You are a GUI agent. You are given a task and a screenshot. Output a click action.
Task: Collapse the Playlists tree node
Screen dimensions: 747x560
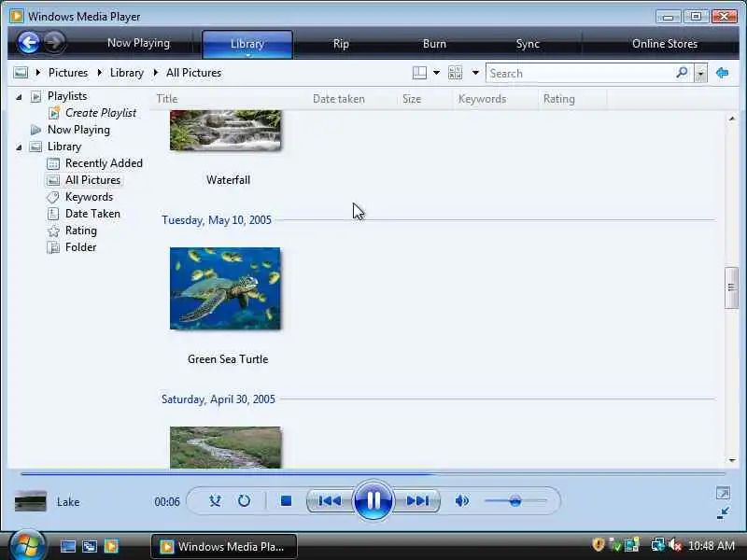pyautogui.click(x=19, y=97)
